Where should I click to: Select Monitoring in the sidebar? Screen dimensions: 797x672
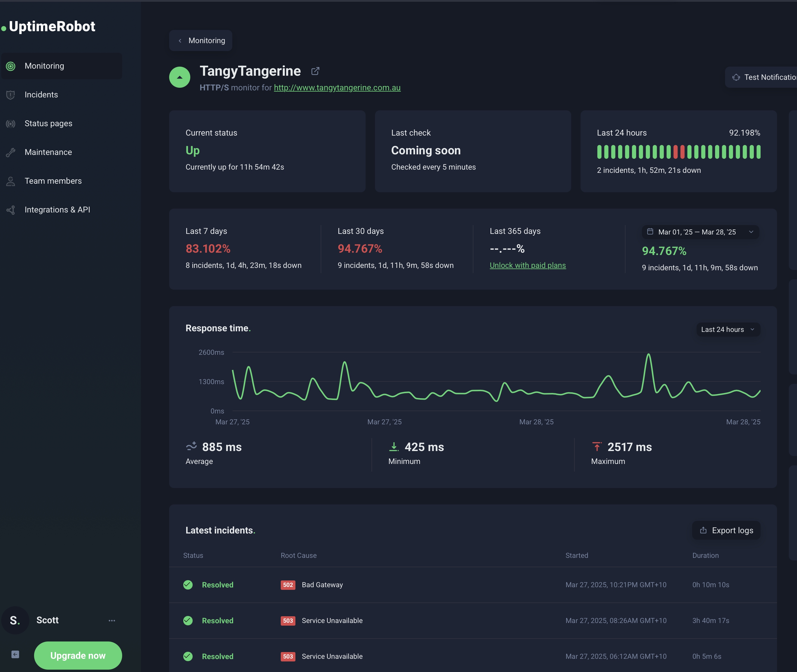tap(62, 66)
